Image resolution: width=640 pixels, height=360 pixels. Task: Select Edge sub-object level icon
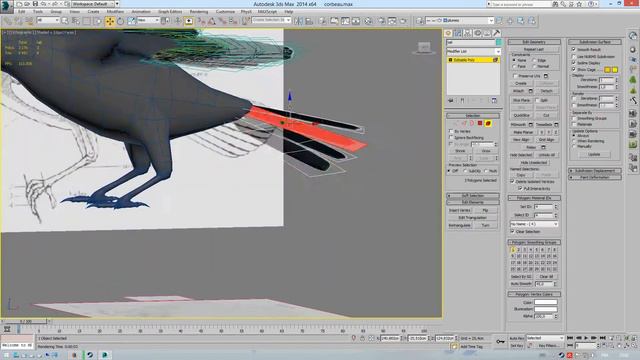[x=464, y=123]
